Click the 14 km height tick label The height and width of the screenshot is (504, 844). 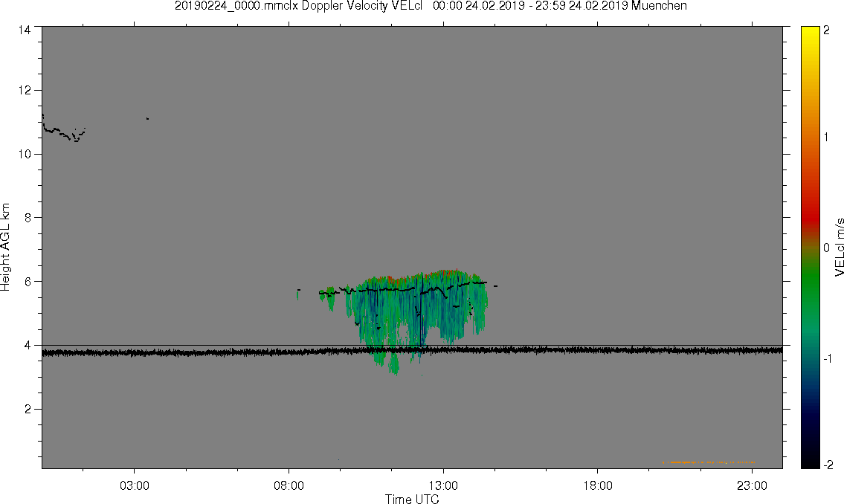[x=24, y=30]
